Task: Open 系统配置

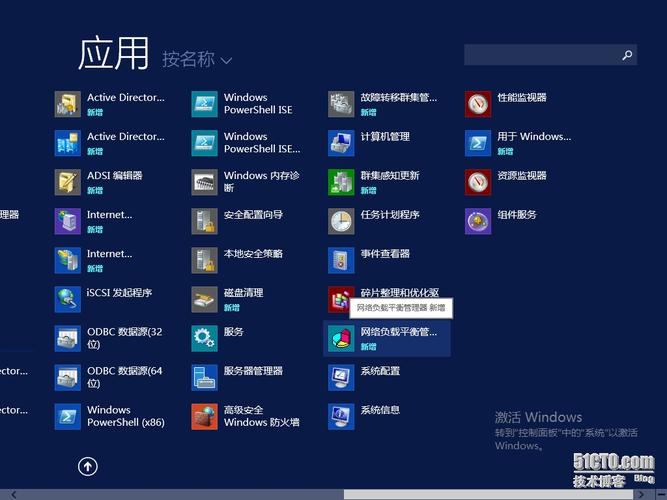Action: click(x=364, y=377)
